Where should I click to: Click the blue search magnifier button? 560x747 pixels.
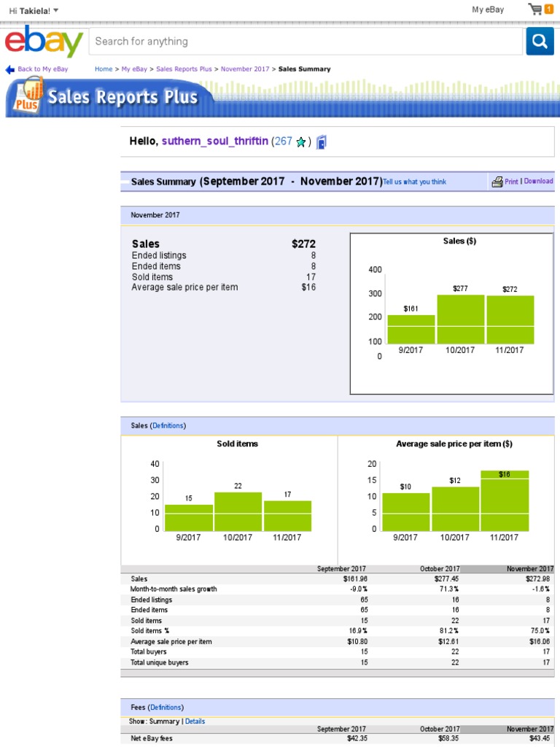tap(540, 42)
